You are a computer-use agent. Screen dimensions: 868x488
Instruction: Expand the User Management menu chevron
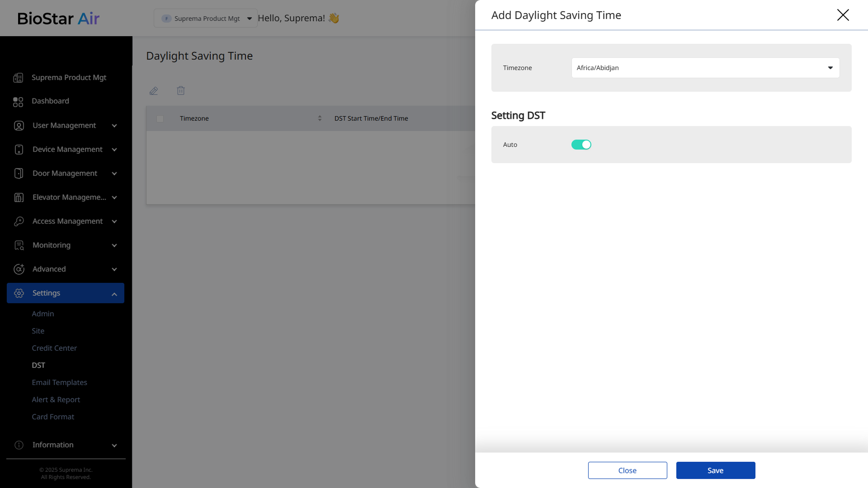click(114, 126)
